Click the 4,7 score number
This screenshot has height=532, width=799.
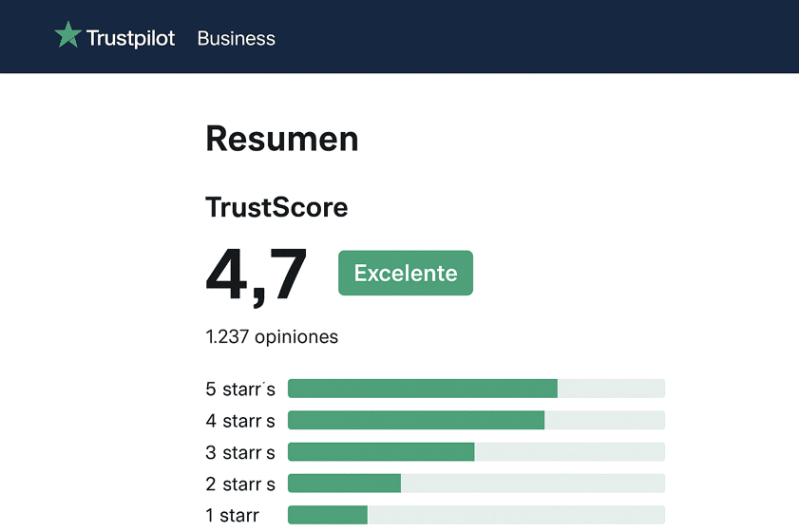[x=257, y=275]
